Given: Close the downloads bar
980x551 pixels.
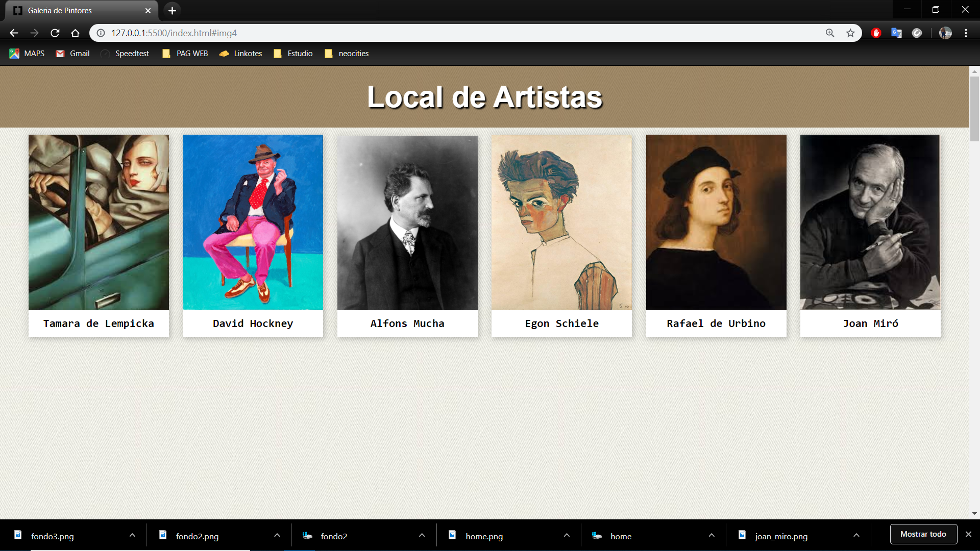Looking at the screenshot, I should coord(968,534).
